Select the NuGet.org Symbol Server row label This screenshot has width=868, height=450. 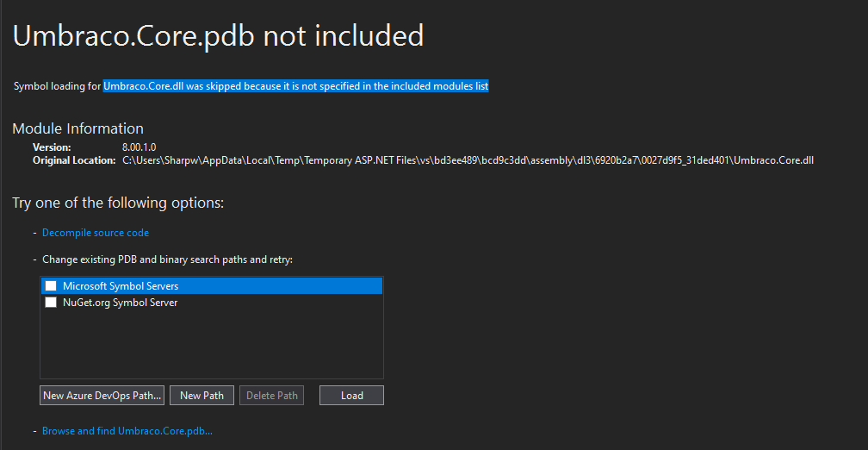tap(121, 303)
